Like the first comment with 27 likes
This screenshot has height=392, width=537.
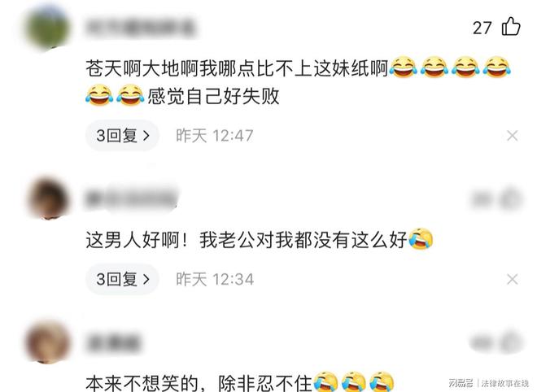pos(511,27)
